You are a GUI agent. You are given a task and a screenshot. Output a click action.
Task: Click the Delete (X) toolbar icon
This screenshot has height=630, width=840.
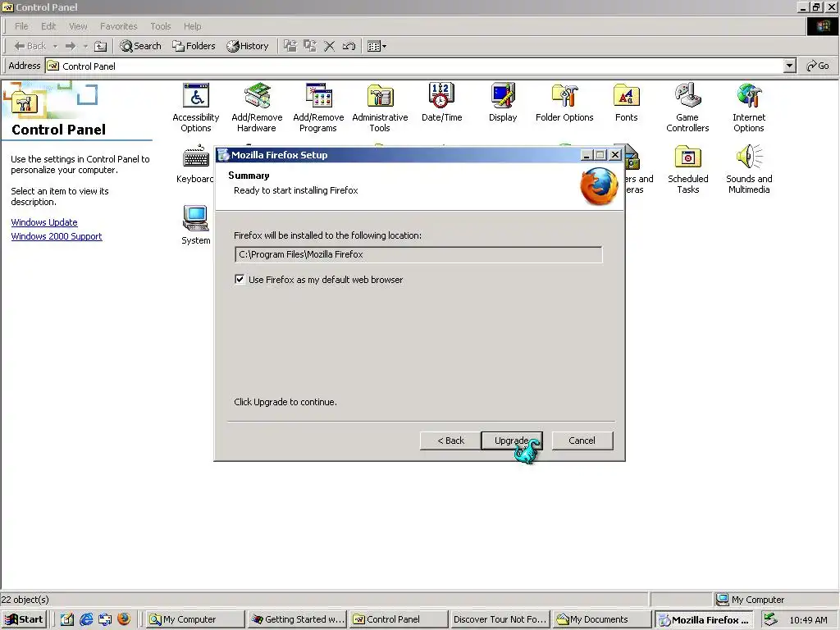click(330, 46)
